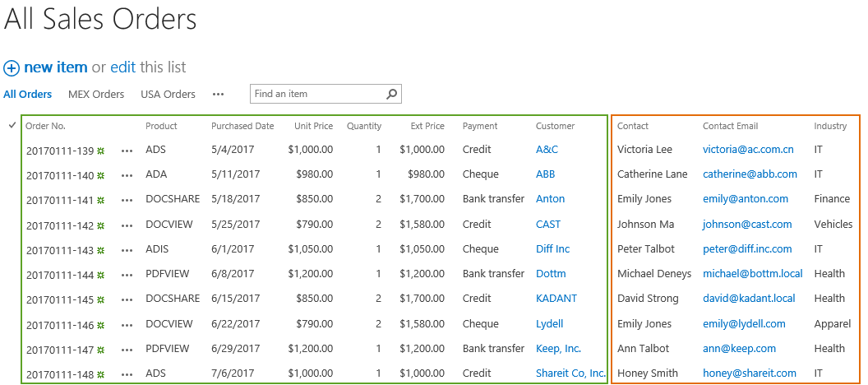
Task: Open ellipsis menu for order 20170111-139
Action: (127, 151)
